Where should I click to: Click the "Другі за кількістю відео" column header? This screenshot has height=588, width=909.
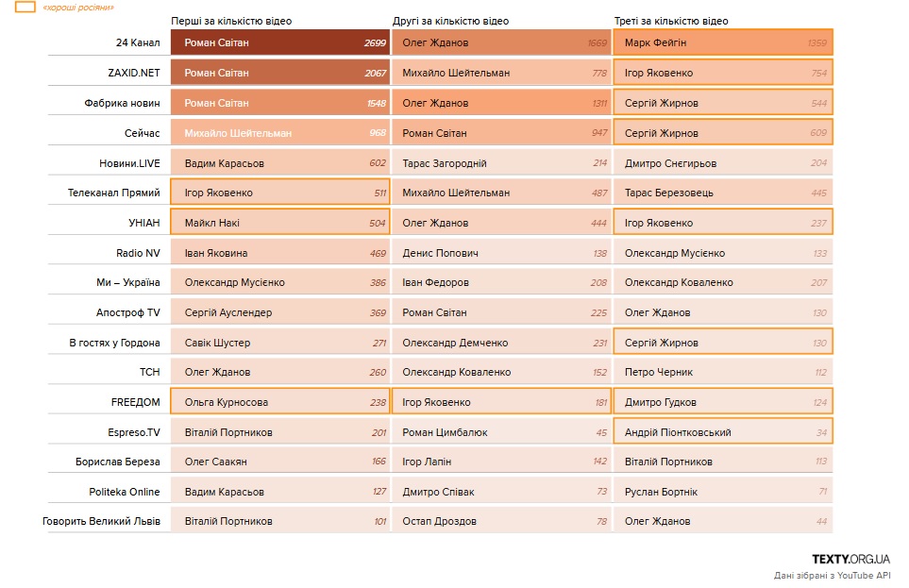(x=450, y=21)
